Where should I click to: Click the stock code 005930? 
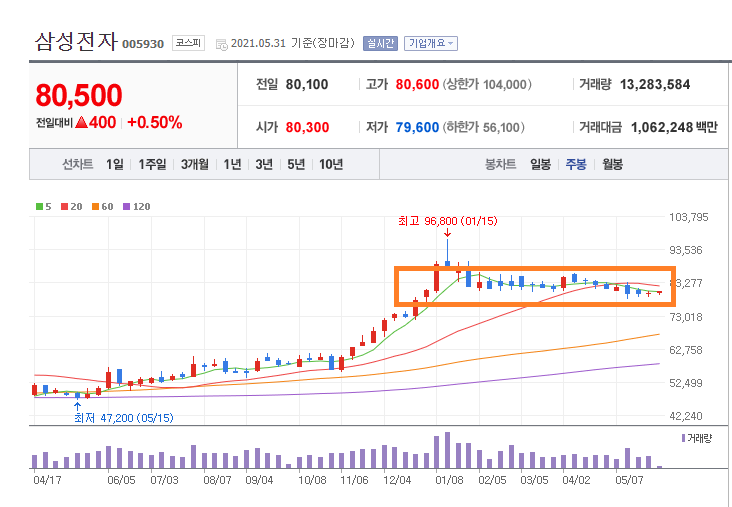click(143, 44)
